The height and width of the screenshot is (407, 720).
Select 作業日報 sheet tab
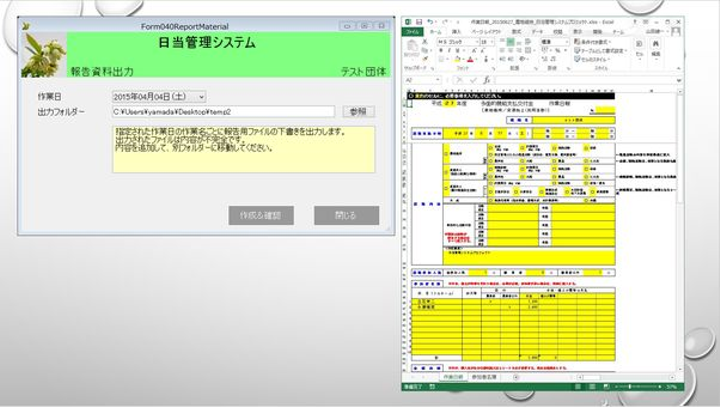453,377
